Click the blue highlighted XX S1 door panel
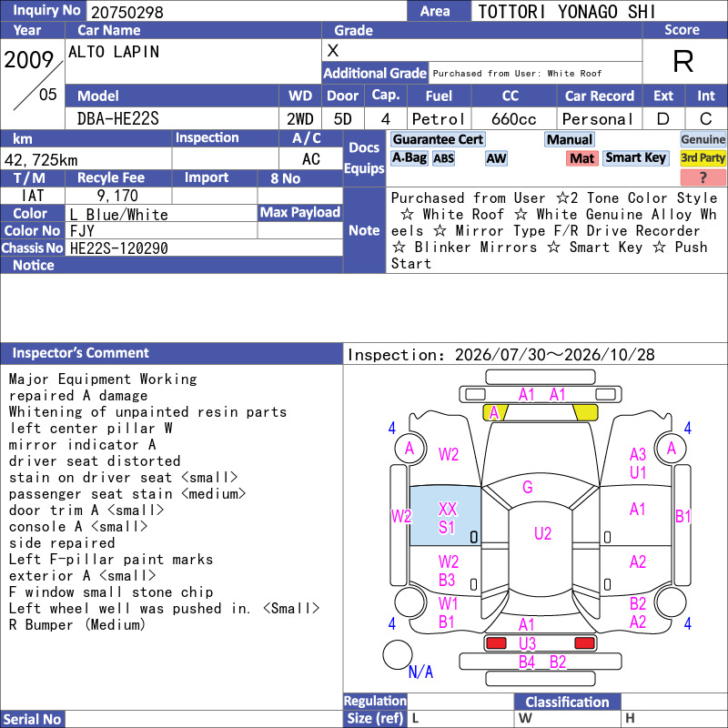The height and width of the screenshot is (728, 728). (445, 516)
